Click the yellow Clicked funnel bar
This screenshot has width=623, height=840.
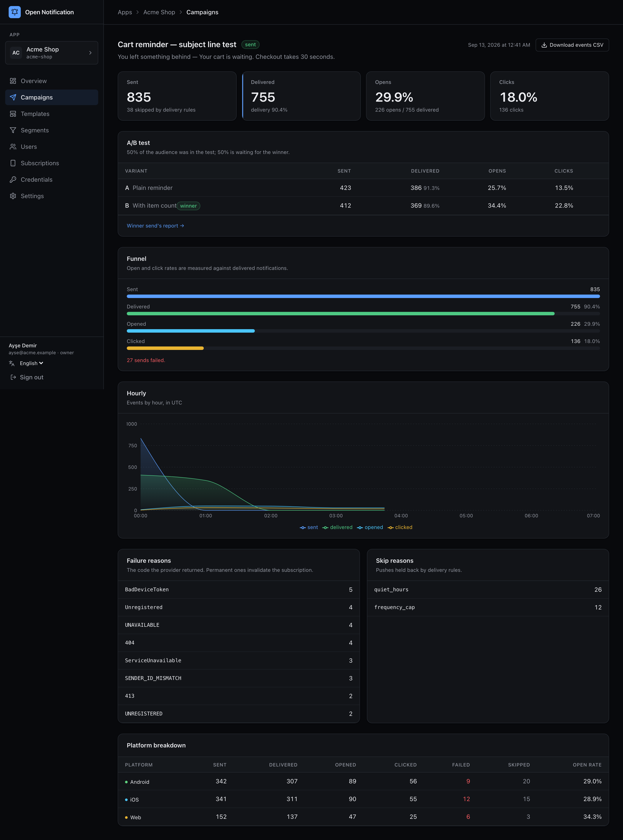(165, 348)
